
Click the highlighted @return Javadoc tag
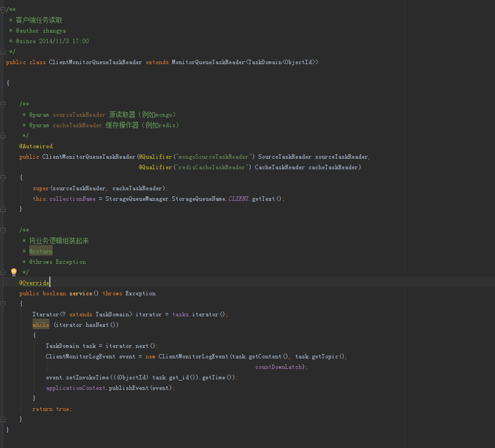click(x=41, y=252)
